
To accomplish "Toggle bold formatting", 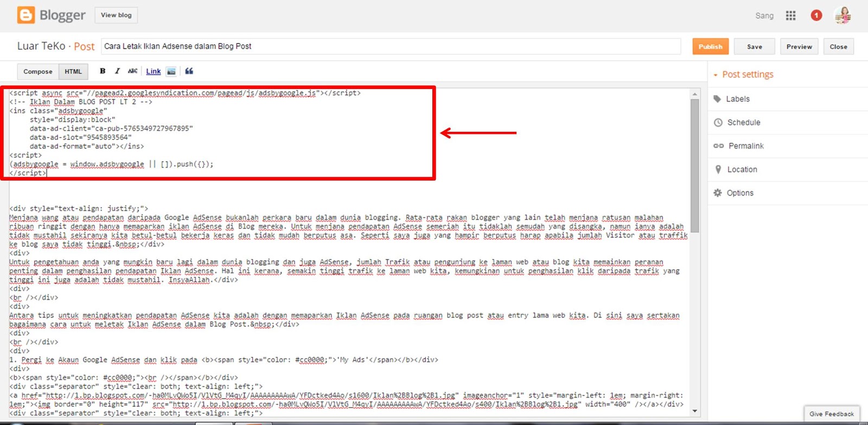I will coord(103,71).
